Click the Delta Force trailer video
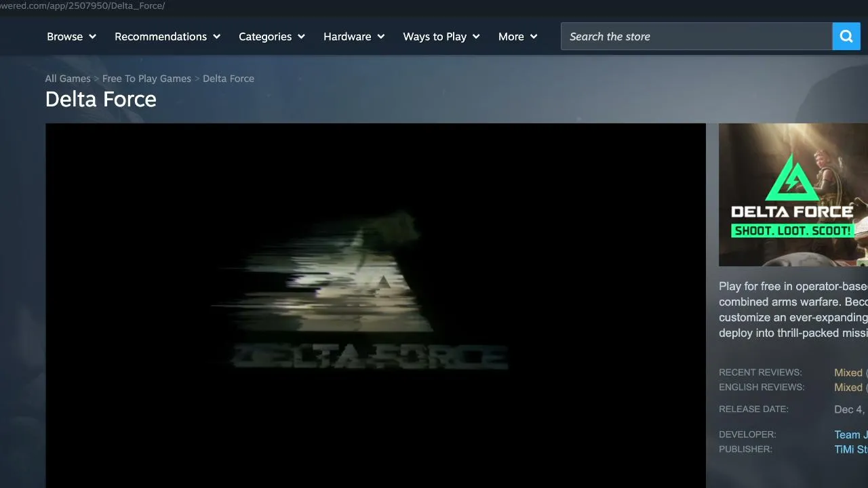This screenshot has width=868, height=488. coord(376,306)
